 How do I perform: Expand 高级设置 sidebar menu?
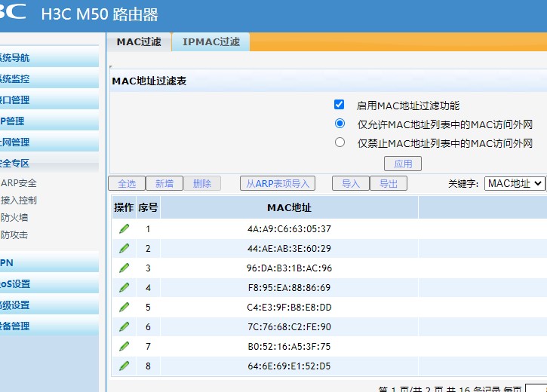point(49,305)
